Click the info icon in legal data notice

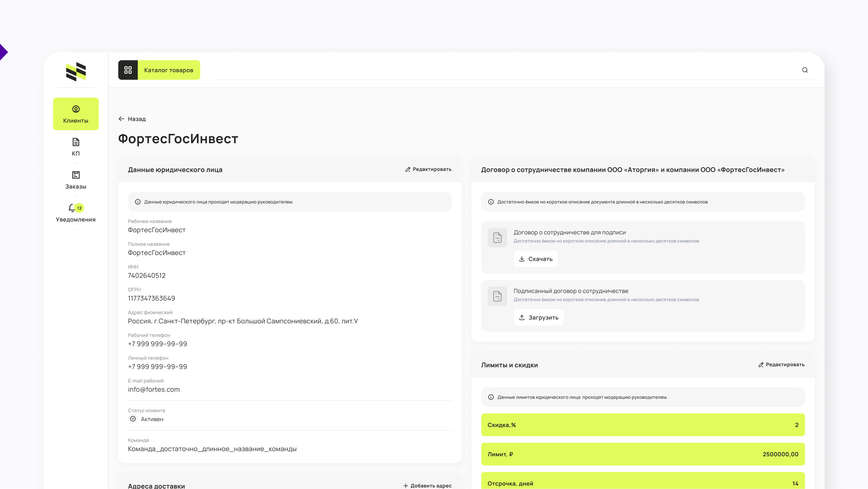pyautogui.click(x=138, y=202)
